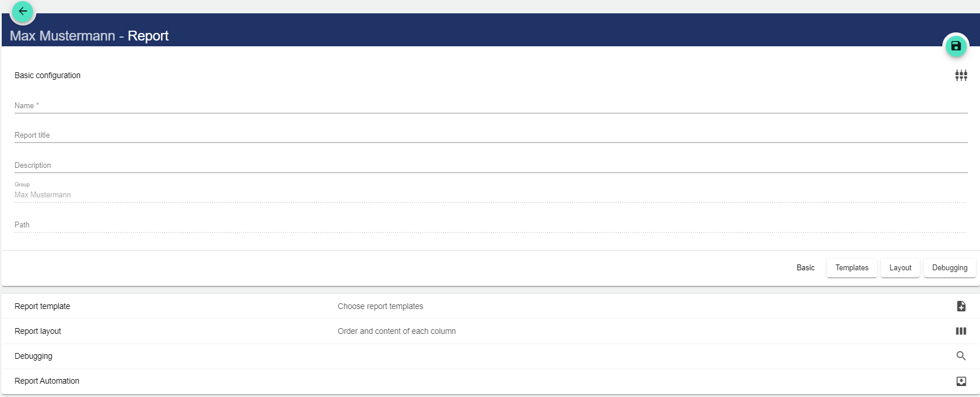This screenshot has width=980, height=397.
Task: Open the Templates section button
Action: (851, 268)
